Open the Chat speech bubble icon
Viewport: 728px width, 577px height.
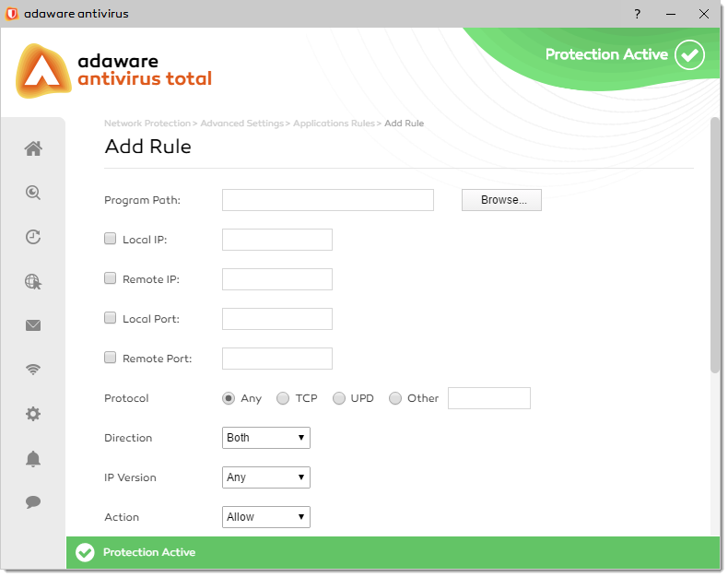tap(33, 502)
